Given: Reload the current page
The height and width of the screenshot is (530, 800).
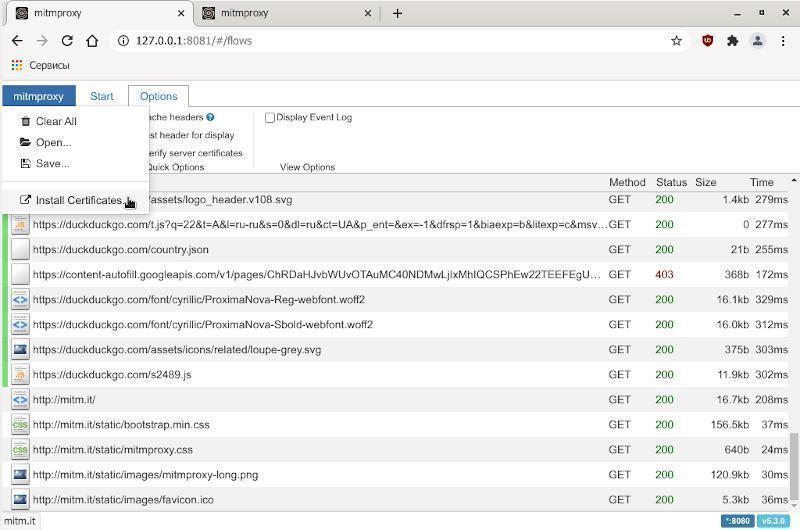Looking at the screenshot, I should pos(67,41).
